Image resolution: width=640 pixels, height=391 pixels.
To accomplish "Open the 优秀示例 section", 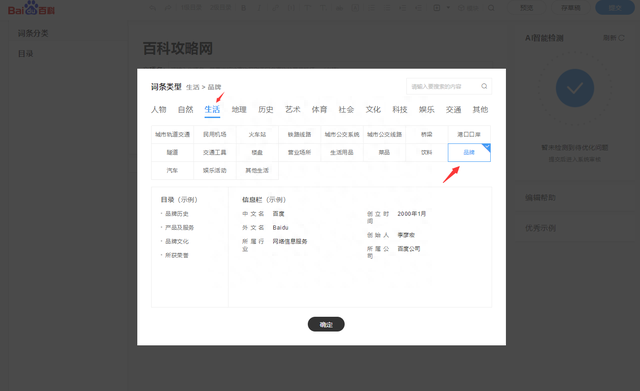I will click(x=540, y=228).
